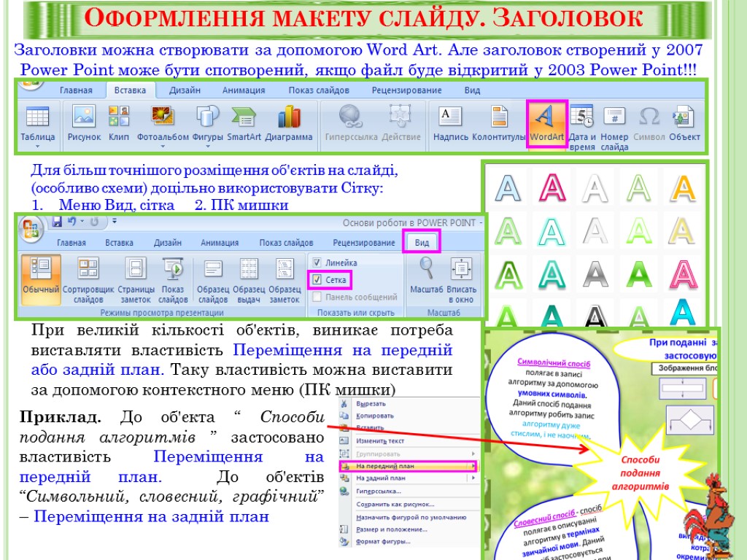Open Анимация tab in lower ribbon
747x560 pixels.
(x=219, y=243)
